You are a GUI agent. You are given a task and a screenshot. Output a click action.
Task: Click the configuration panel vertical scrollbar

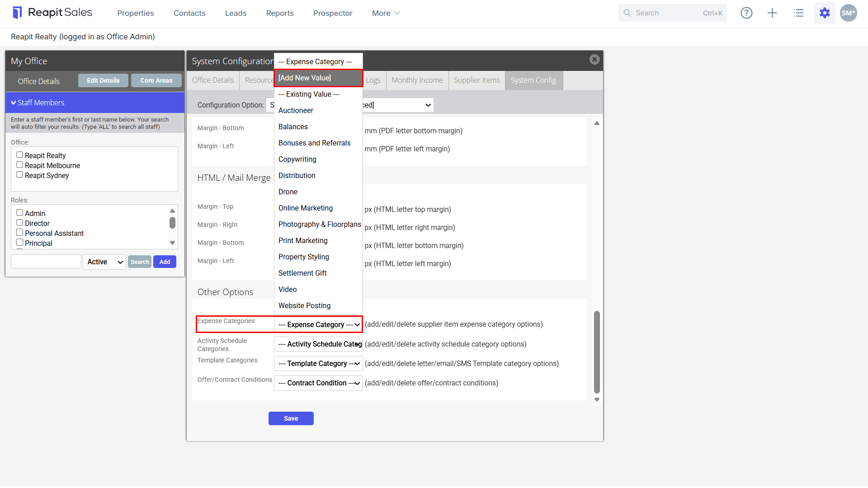pyautogui.click(x=597, y=352)
